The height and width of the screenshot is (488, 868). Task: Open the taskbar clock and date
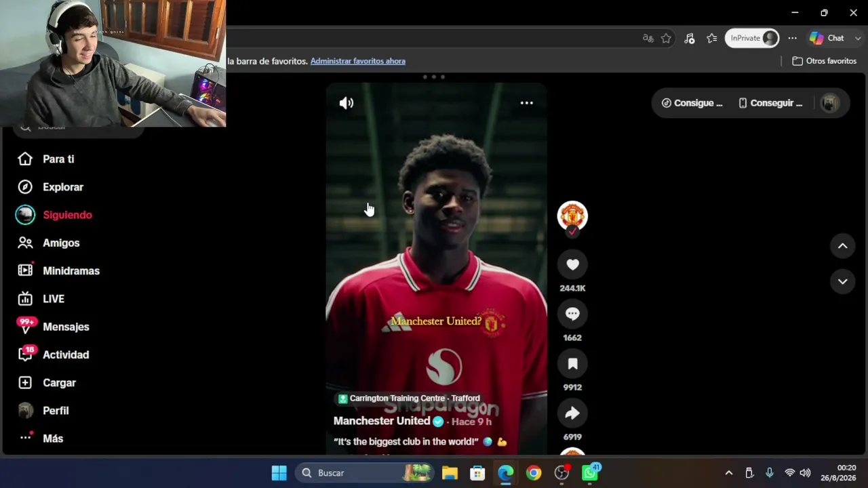(839, 473)
